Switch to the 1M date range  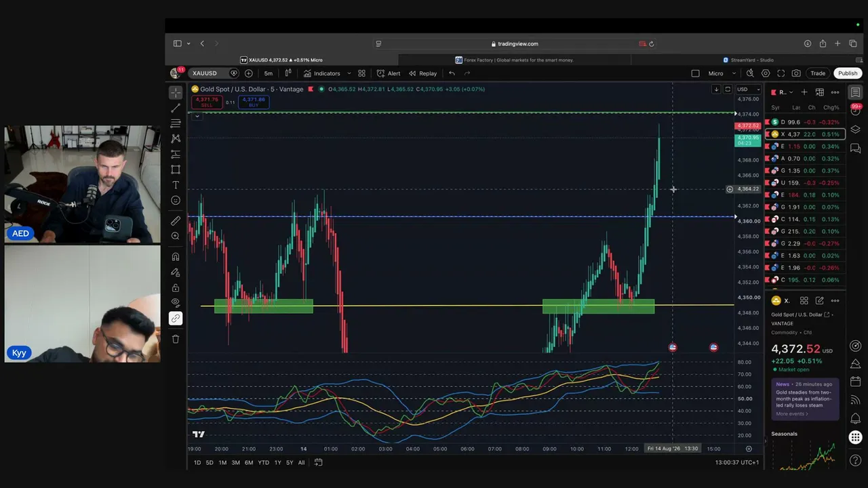222,462
